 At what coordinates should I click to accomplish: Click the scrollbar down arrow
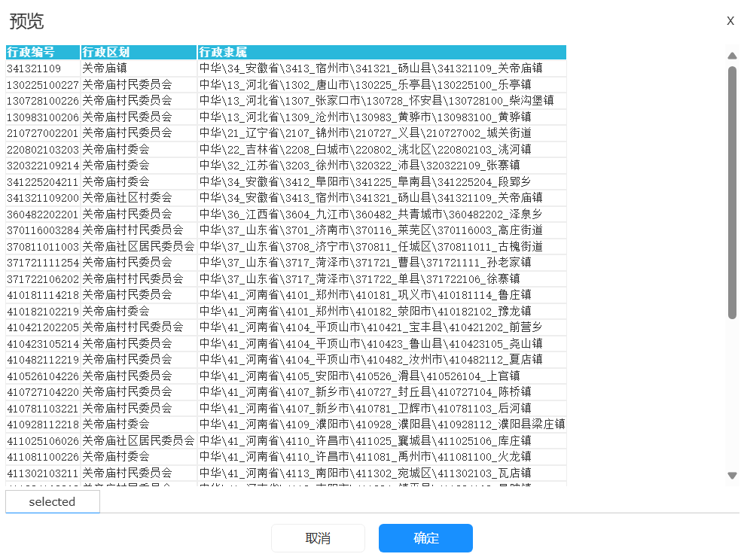pyautogui.click(x=732, y=475)
